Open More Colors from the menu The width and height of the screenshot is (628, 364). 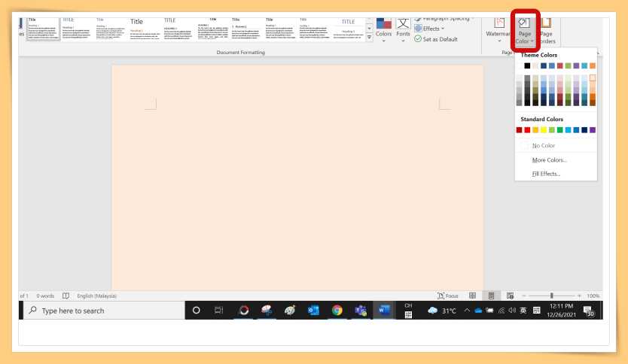549,160
